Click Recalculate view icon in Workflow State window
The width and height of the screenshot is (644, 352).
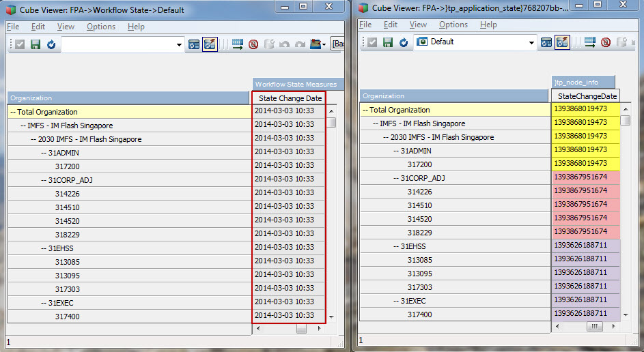tap(194, 44)
